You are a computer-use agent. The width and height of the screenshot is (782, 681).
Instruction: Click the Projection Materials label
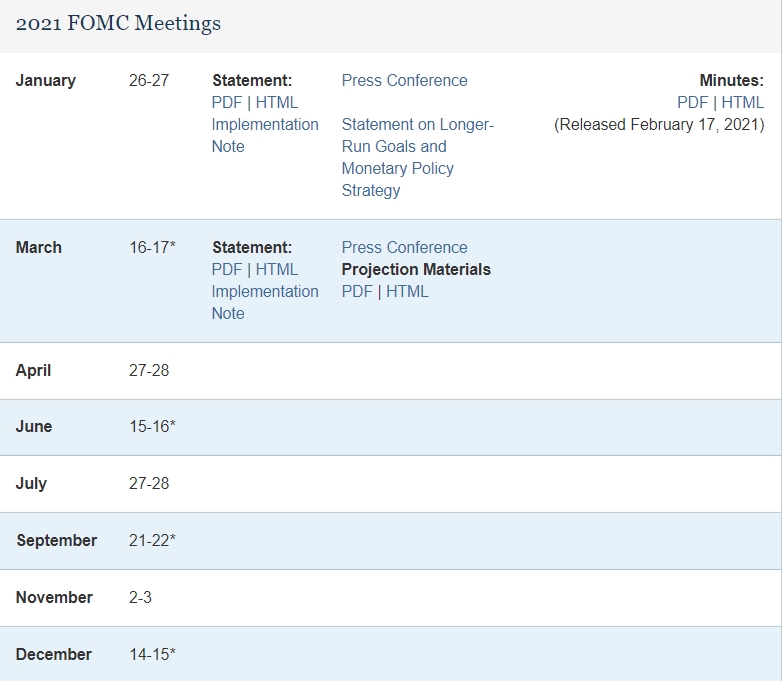click(416, 269)
